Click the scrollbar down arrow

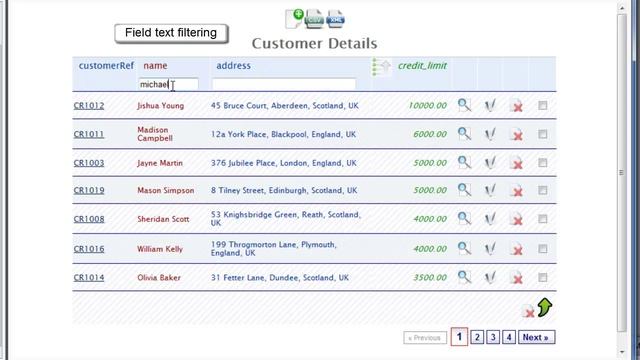click(622, 352)
